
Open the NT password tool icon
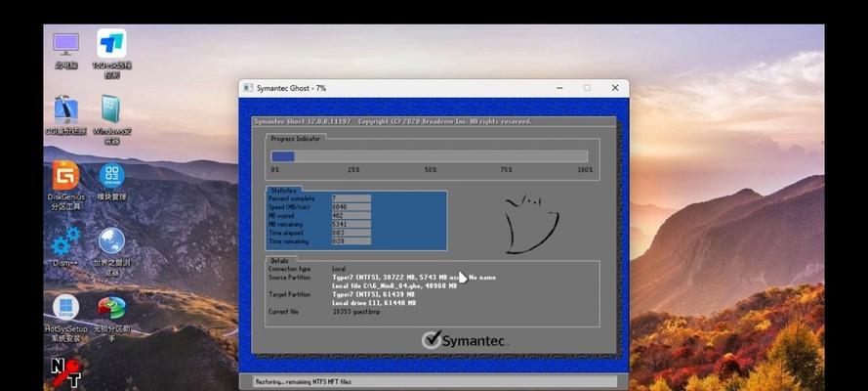tap(66, 372)
